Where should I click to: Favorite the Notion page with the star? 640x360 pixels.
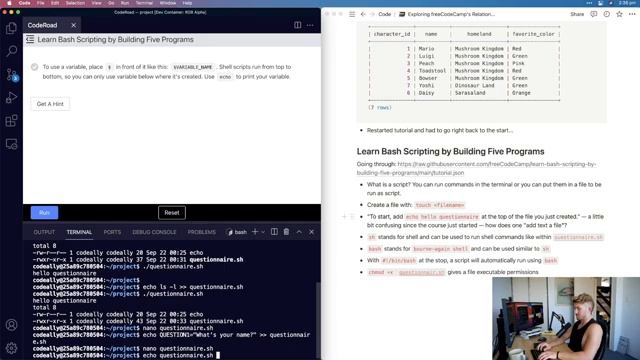pos(619,14)
